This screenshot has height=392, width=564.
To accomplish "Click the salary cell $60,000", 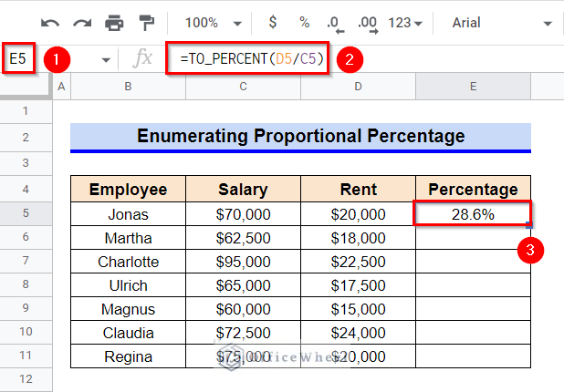I will click(x=243, y=309).
